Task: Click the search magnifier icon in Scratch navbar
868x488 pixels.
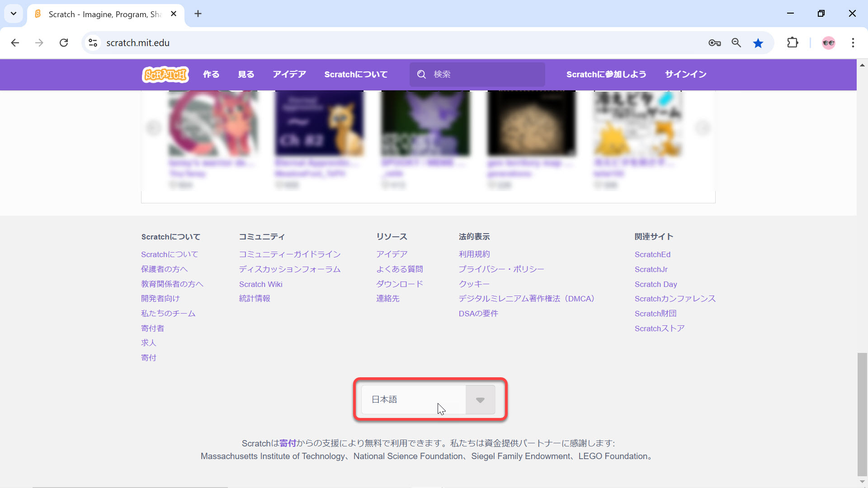Action: (421, 75)
